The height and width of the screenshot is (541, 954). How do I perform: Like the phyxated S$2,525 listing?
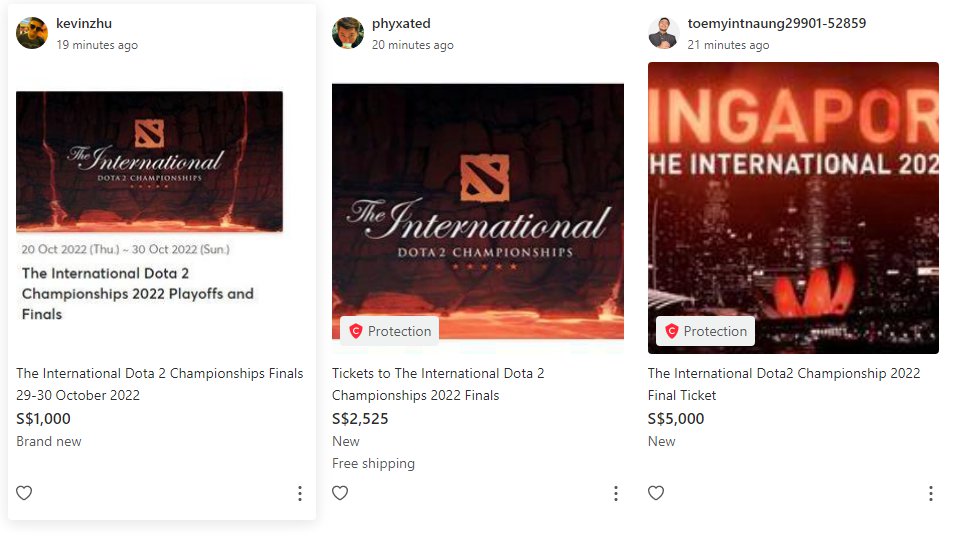pos(340,493)
